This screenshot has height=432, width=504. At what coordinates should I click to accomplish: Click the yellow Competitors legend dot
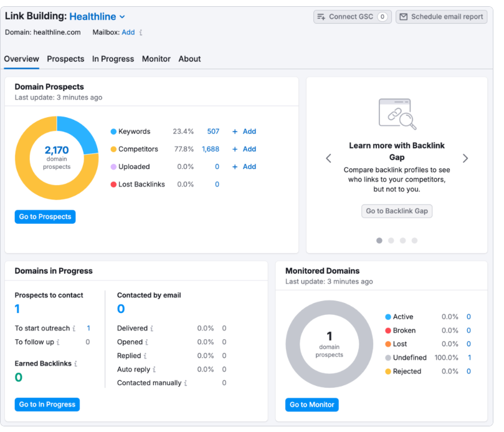pos(113,149)
